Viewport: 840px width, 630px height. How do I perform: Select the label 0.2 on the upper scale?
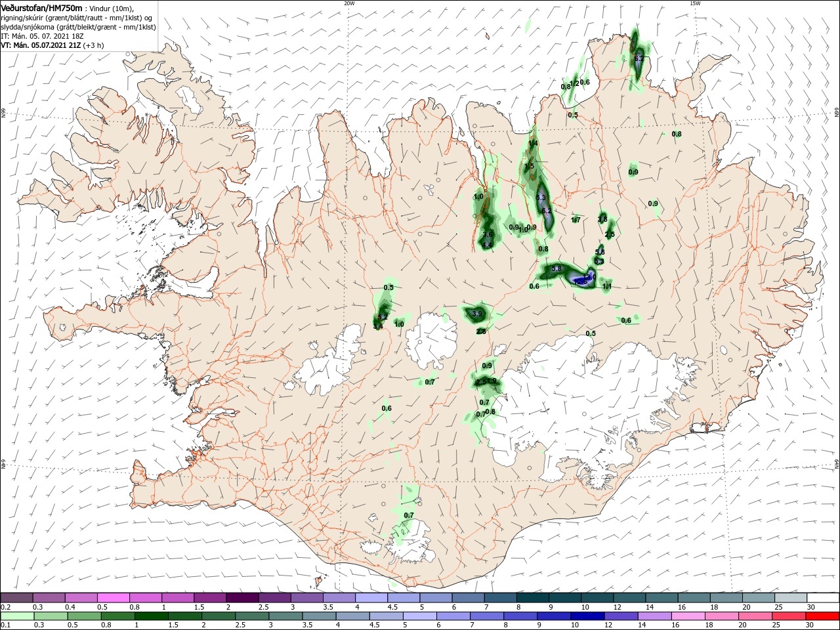click(6, 607)
